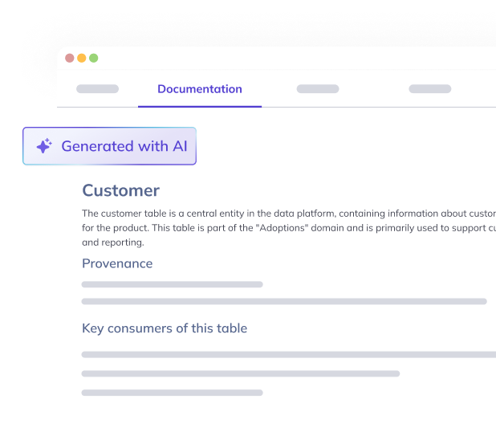Viewport: 496px width, 448px height.
Task: Select the placeholder tab right of Documentation
Action: pos(318,89)
